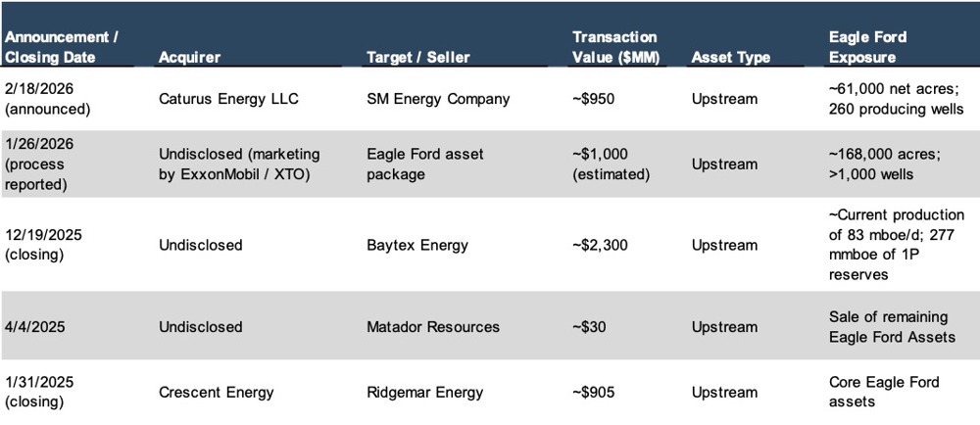
Task: Click the Target / Seller column header
Action: coord(417,57)
